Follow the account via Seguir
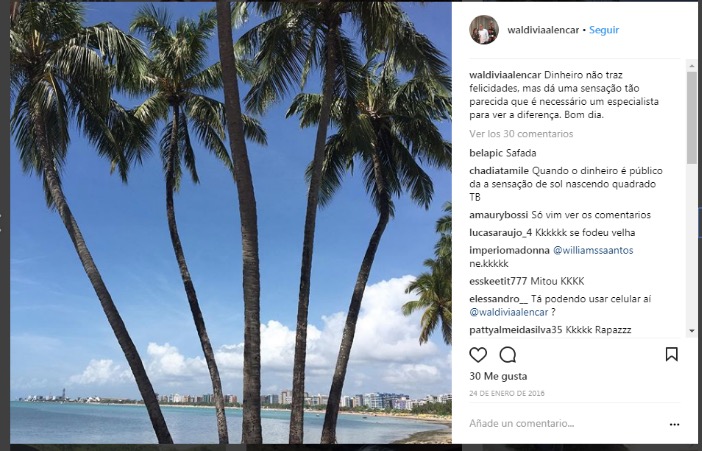 coord(604,30)
